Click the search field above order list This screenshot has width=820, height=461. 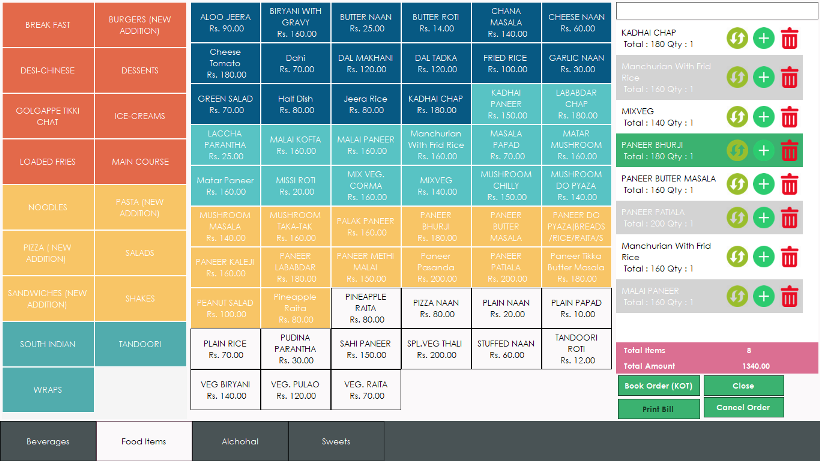(717, 11)
